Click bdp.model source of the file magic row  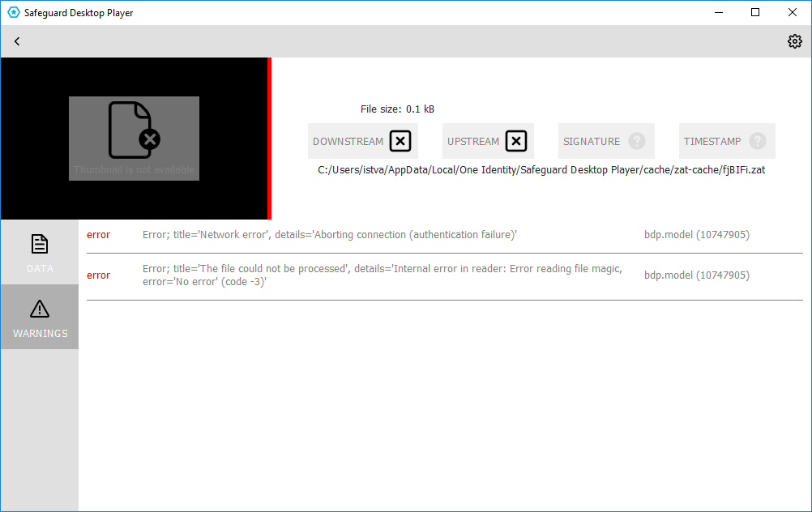tap(696, 275)
